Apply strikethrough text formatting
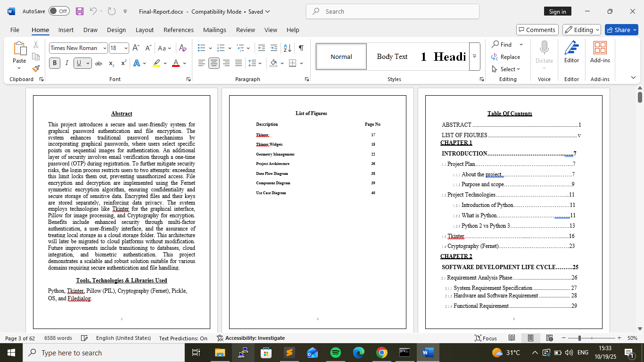 [99, 63]
